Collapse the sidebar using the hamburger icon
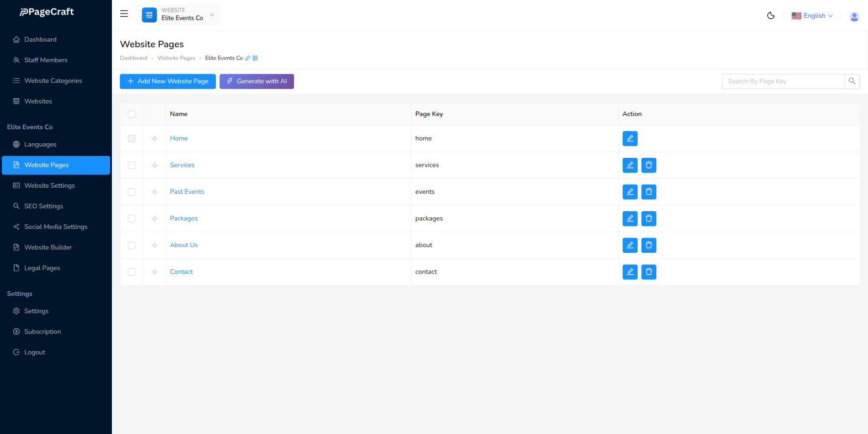 [x=124, y=14]
